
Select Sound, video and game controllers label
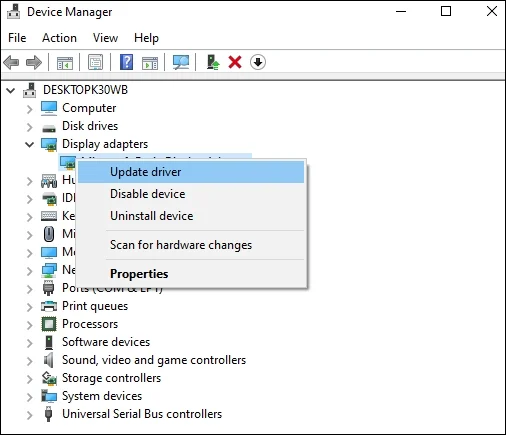click(x=154, y=360)
